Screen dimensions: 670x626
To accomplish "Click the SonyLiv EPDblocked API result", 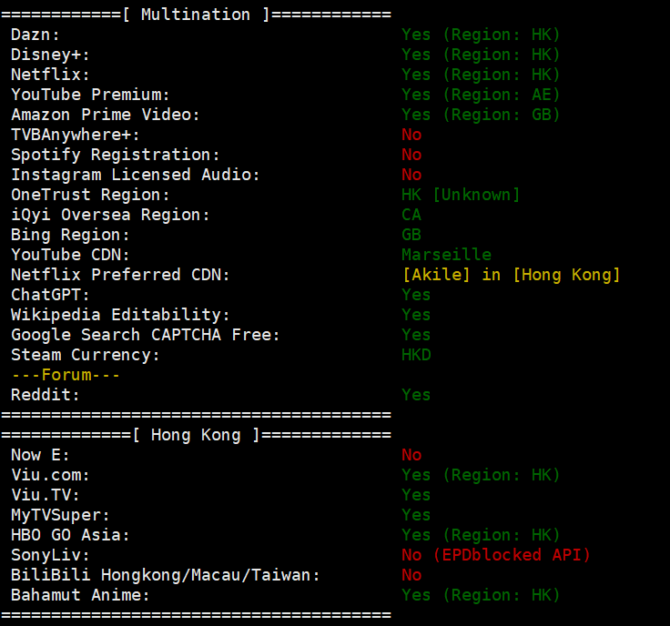I will click(496, 555).
